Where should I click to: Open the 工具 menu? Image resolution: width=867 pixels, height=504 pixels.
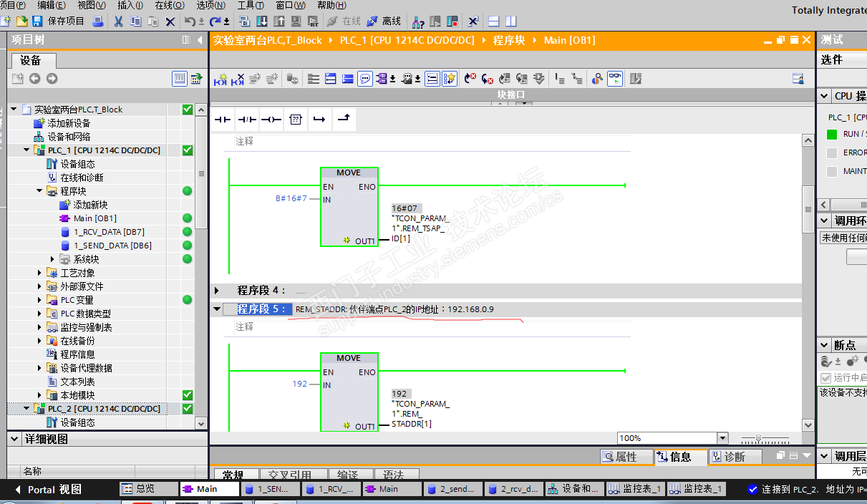pyautogui.click(x=251, y=5)
